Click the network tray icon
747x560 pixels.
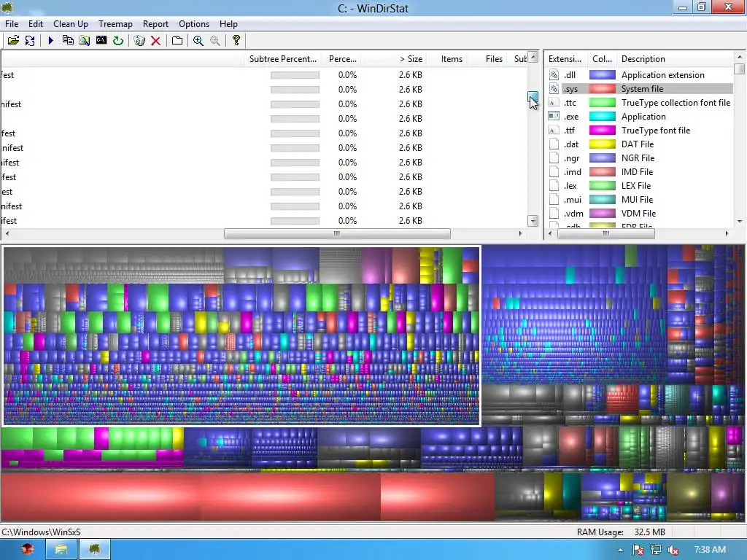[656, 550]
